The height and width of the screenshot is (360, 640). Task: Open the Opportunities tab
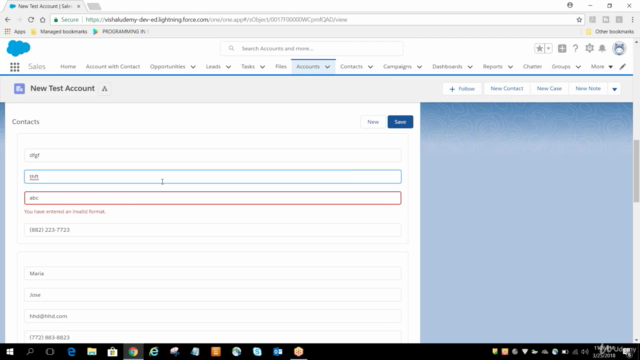tap(167, 67)
